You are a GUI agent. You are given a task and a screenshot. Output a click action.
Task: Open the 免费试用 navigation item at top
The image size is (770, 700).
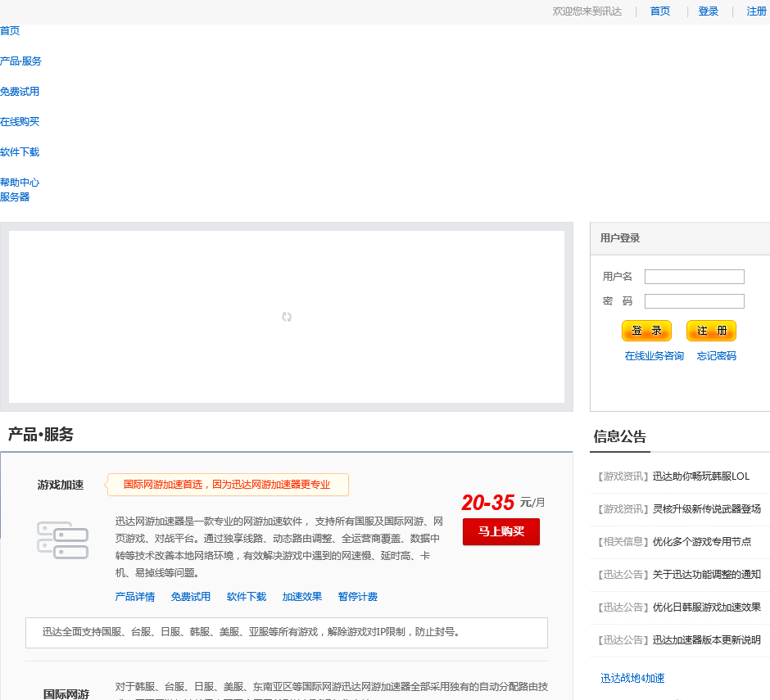tap(20, 92)
